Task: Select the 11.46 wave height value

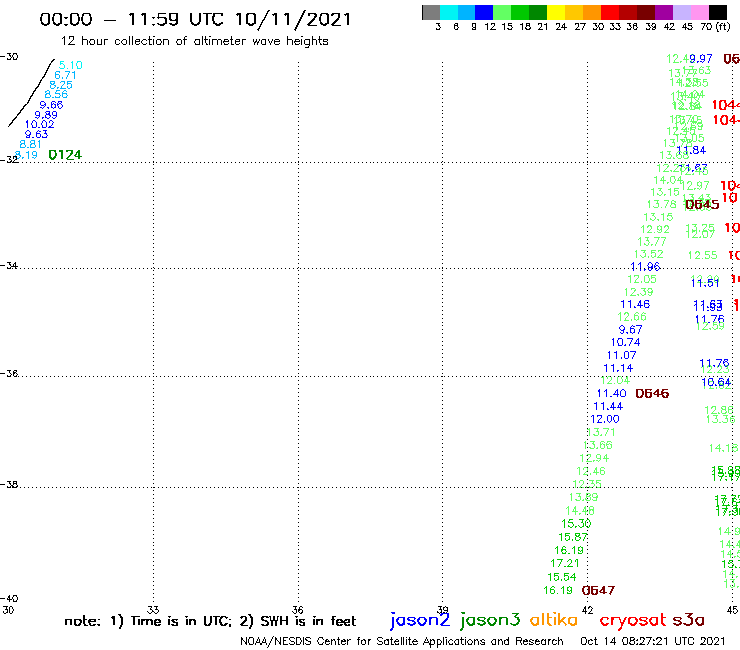Action: tap(635, 304)
